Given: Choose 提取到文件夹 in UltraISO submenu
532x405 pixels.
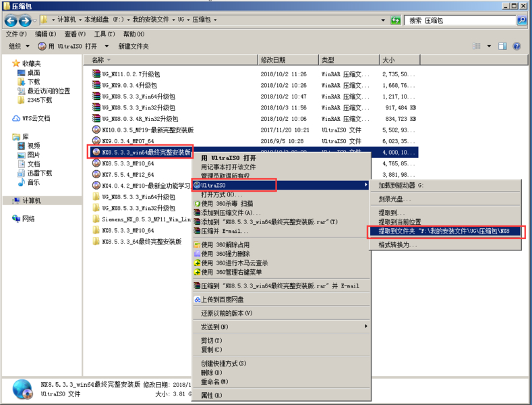Looking at the screenshot, I should tap(446, 231).
